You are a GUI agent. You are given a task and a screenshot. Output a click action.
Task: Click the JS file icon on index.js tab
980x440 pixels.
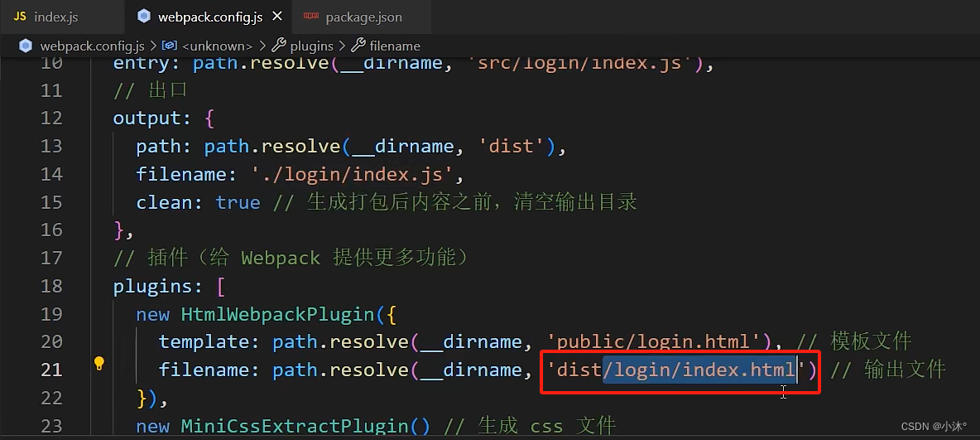point(20,17)
